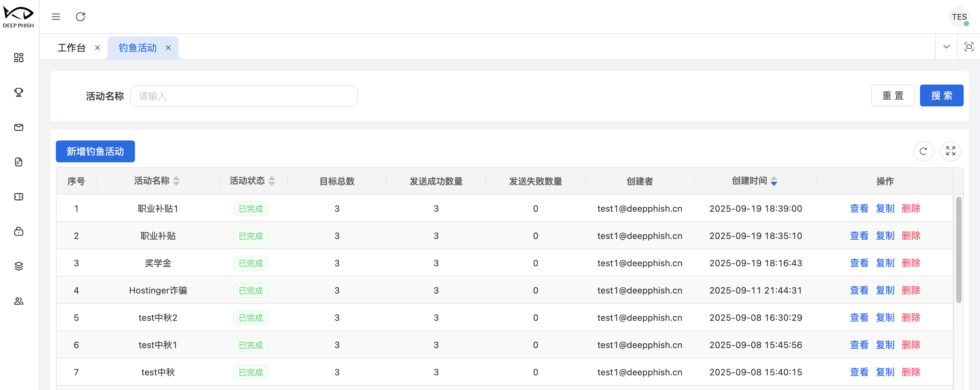Expand the tabs dropdown chevron

[x=946, y=47]
